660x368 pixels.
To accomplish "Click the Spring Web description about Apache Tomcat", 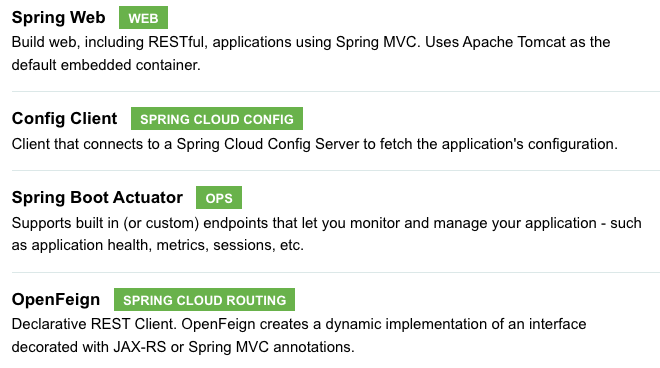I will tap(311, 53).
